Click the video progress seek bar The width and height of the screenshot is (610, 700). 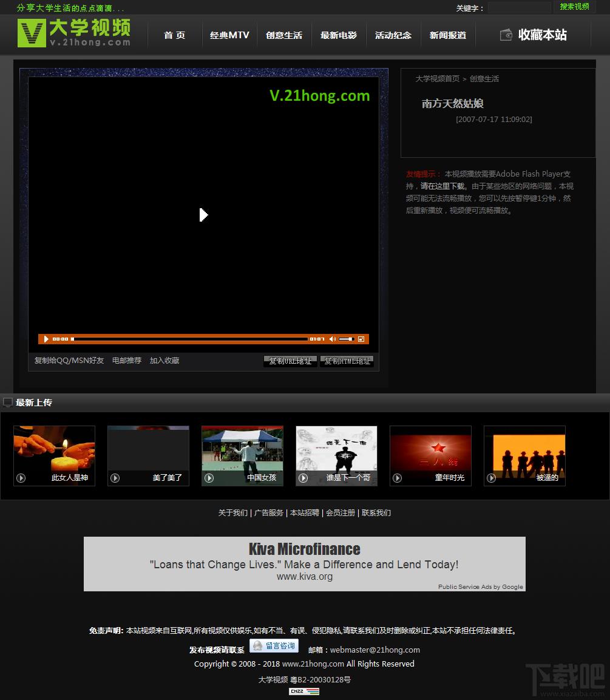(189, 339)
